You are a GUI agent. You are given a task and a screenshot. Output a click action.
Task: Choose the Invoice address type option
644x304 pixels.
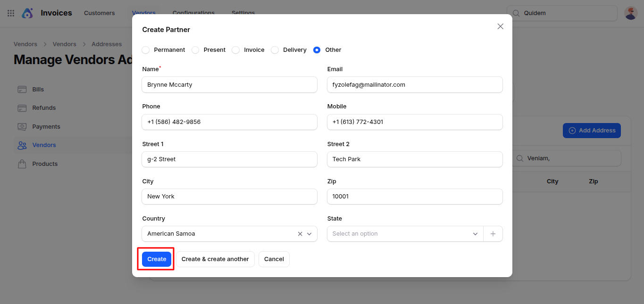click(235, 49)
